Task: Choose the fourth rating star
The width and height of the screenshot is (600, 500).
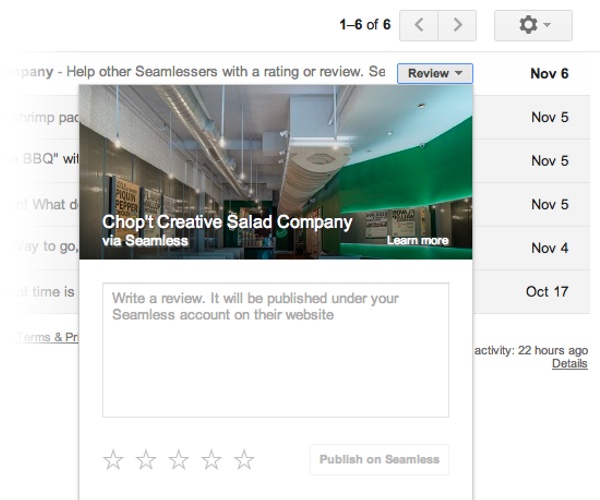Action: [x=212, y=460]
